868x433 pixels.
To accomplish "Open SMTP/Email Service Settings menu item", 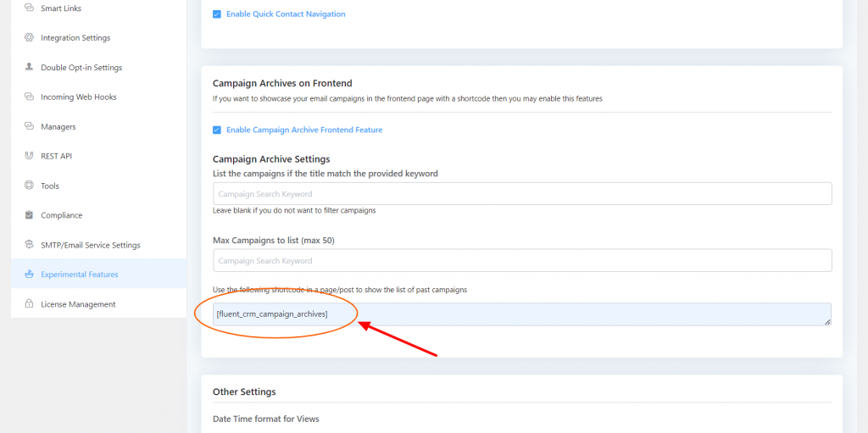I will [90, 245].
